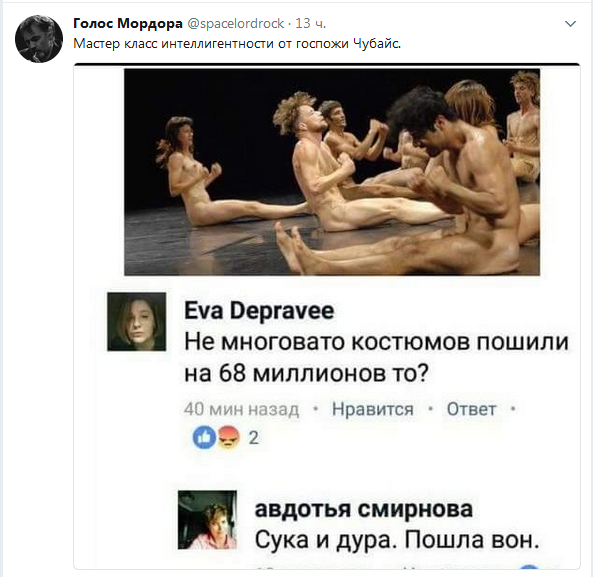This screenshot has height=577, width=593.
Task: Click авдотья смирнова's profile picture
Action: click(208, 520)
